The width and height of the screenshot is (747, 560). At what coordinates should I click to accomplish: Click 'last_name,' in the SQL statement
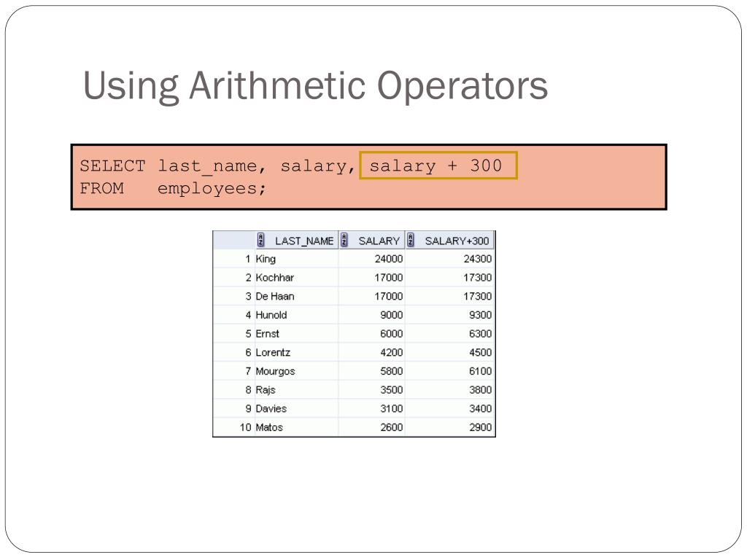[212, 166]
